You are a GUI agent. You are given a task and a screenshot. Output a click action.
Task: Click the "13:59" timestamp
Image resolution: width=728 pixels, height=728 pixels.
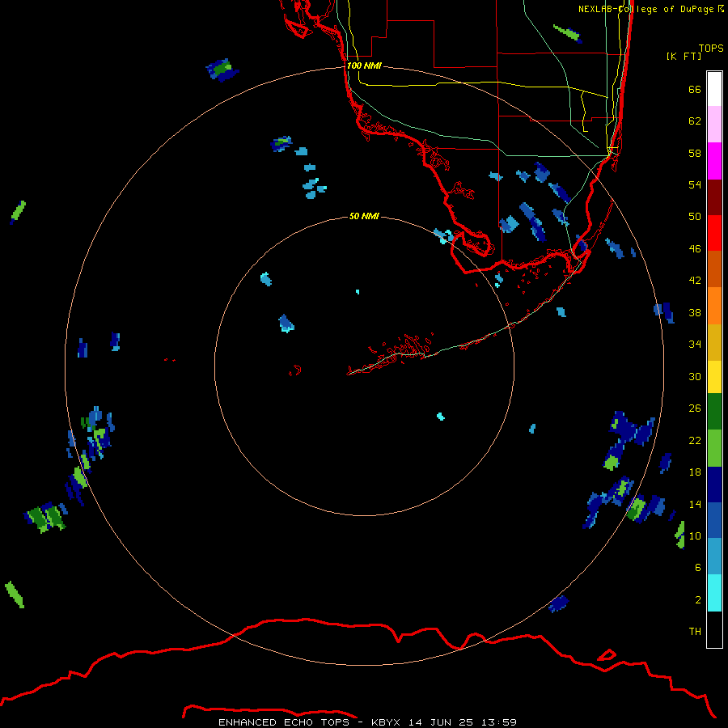tap(497, 722)
